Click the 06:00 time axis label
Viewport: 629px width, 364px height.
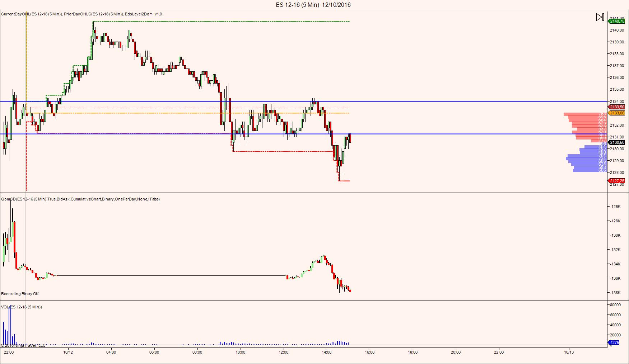[154, 352]
